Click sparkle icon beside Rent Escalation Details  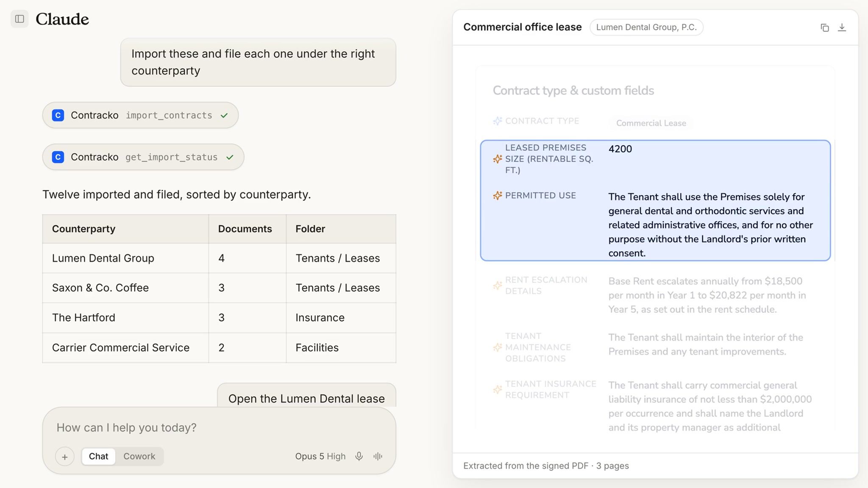pyautogui.click(x=498, y=286)
